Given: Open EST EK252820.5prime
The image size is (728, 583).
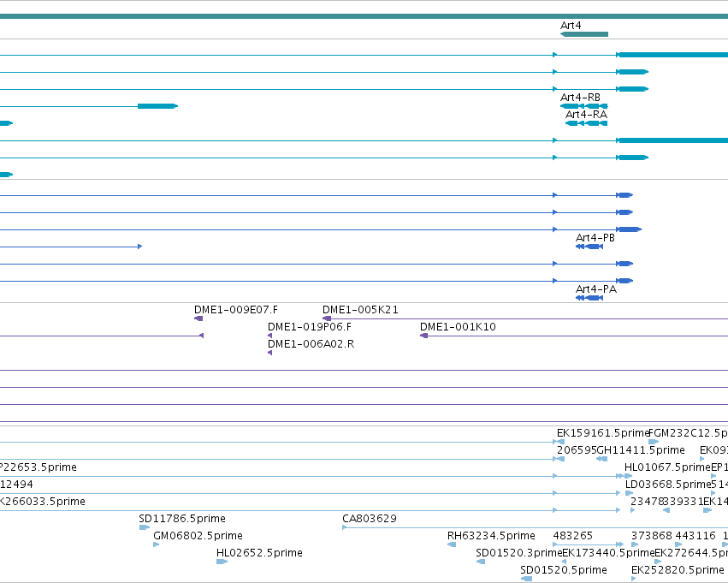Looking at the screenshot, I should point(634,579).
